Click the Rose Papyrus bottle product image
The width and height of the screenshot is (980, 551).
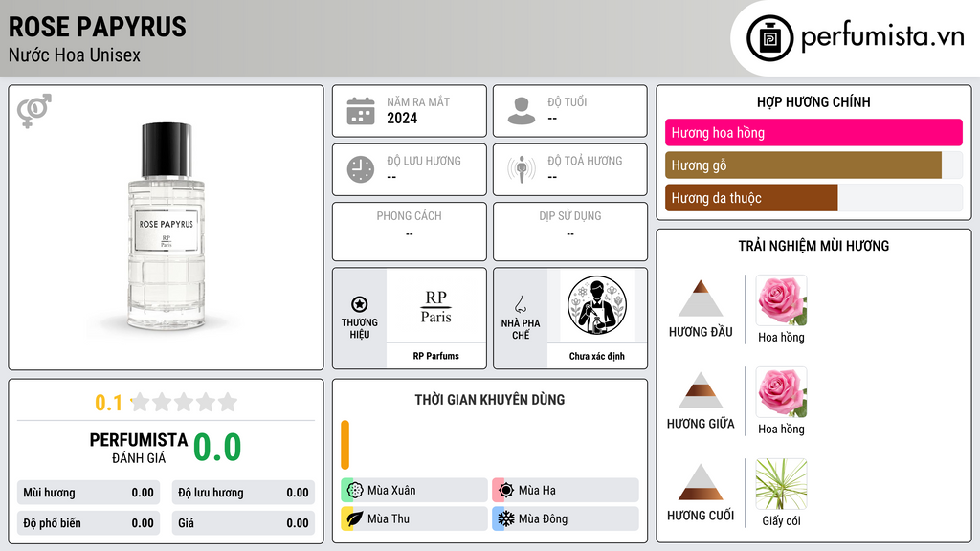[x=167, y=227]
